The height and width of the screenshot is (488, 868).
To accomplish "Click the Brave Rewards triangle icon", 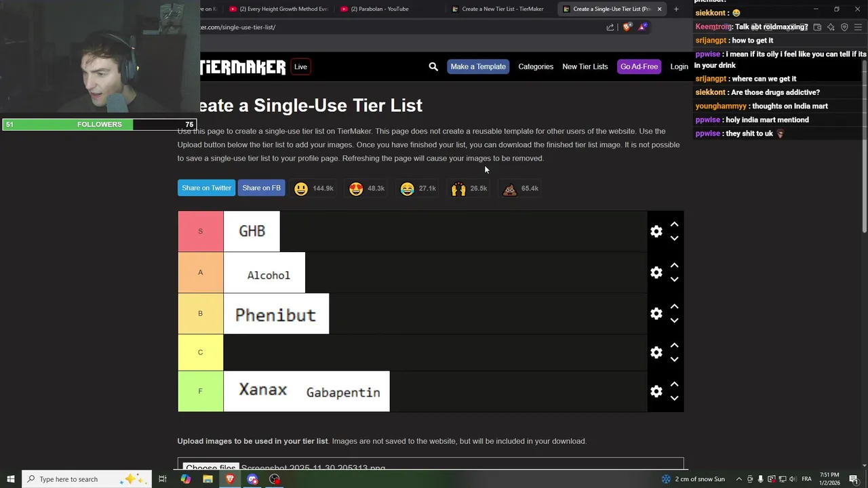I will [x=642, y=27].
